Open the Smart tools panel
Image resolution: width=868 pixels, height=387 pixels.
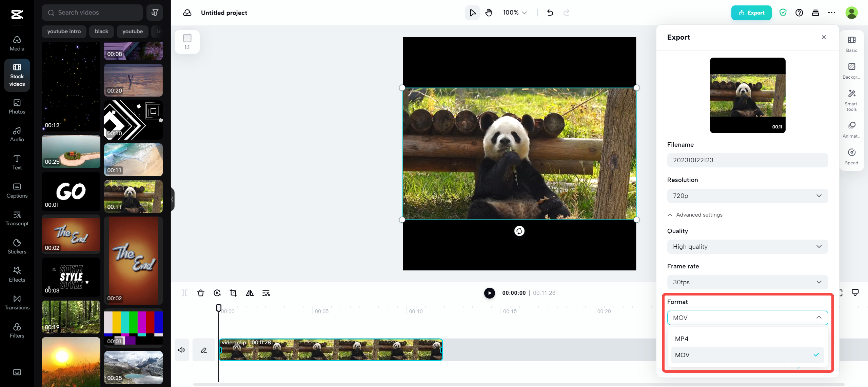851,99
